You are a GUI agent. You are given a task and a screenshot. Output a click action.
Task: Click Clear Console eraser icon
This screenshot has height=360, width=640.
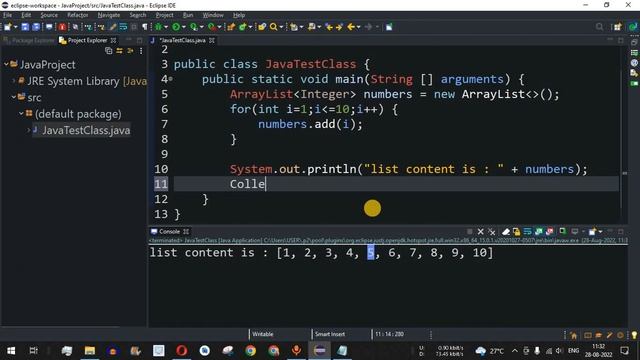506,232
